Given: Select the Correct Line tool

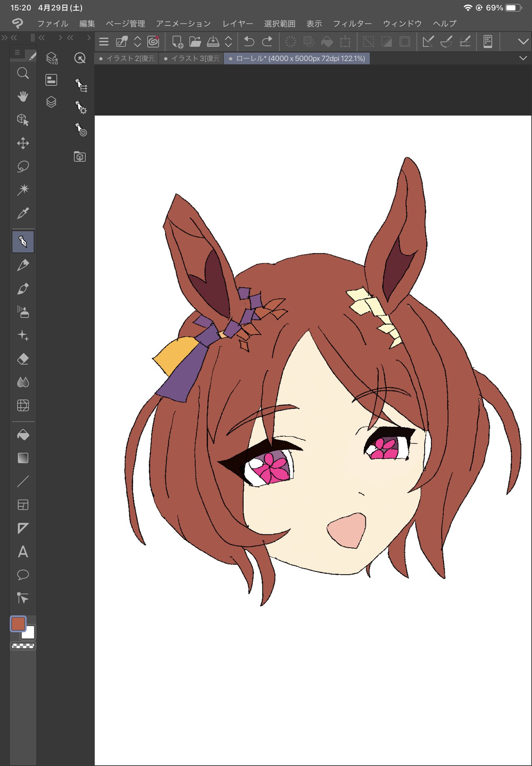Looking at the screenshot, I should tap(23, 598).
